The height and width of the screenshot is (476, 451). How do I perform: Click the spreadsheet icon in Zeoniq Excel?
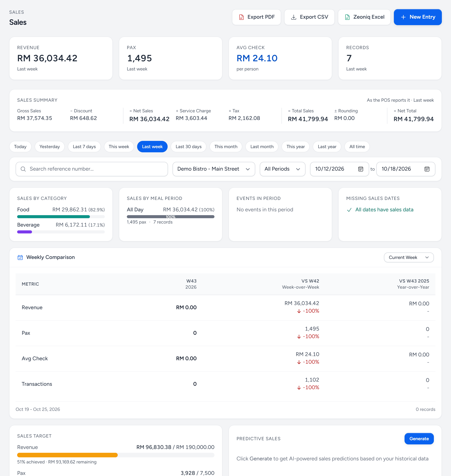pos(347,17)
